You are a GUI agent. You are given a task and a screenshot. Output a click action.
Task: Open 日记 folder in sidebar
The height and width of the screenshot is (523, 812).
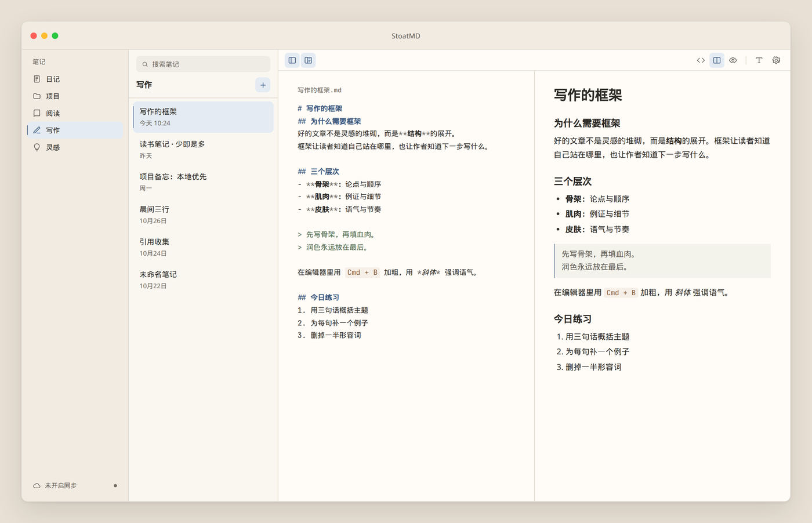(x=75, y=79)
